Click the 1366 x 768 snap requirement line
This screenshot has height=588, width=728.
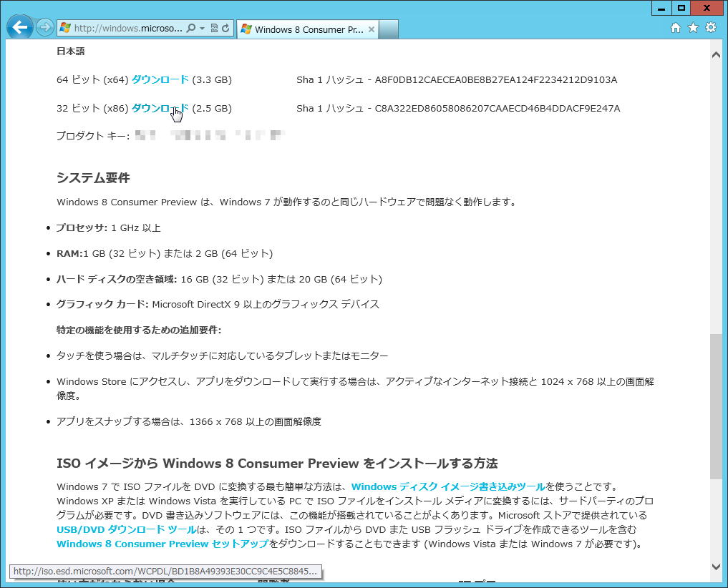point(189,421)
